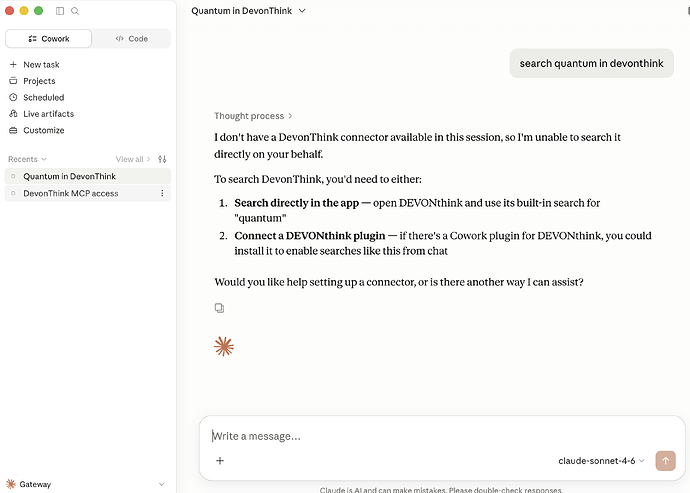The height and width of the screenshot is (493, 690).
Task: Add an attachment with the plus icon
Action: pyautogui.click(x=220, y=460)
